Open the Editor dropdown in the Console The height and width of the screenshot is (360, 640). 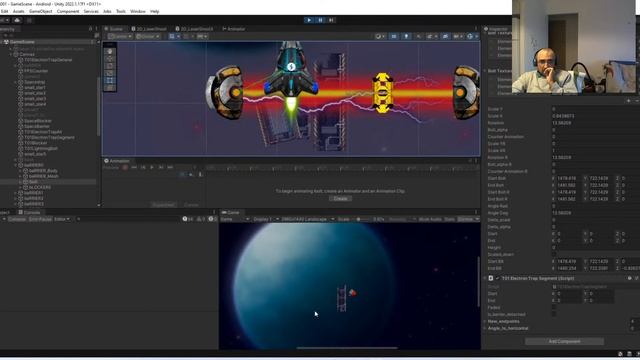(62, 219)
